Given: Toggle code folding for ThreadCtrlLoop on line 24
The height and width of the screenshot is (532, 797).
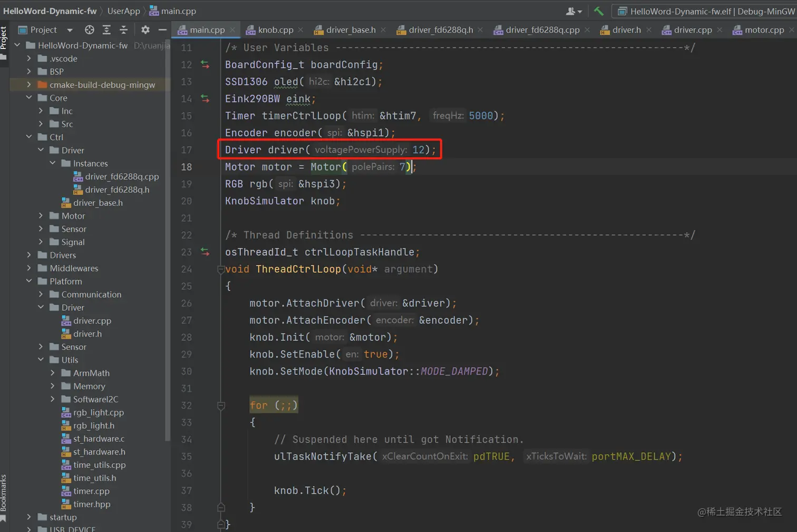Looking at the screenshot, I should tap(221, 269).
